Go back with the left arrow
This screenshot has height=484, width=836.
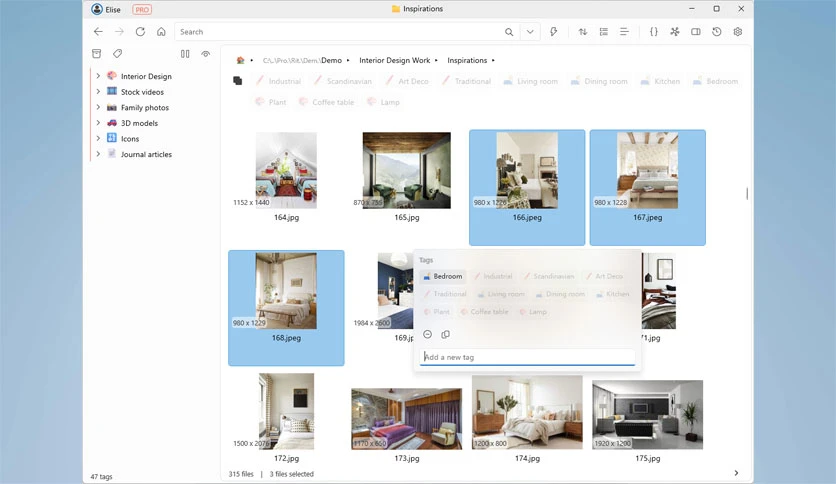pyautogui.click(x=98, y=32)
